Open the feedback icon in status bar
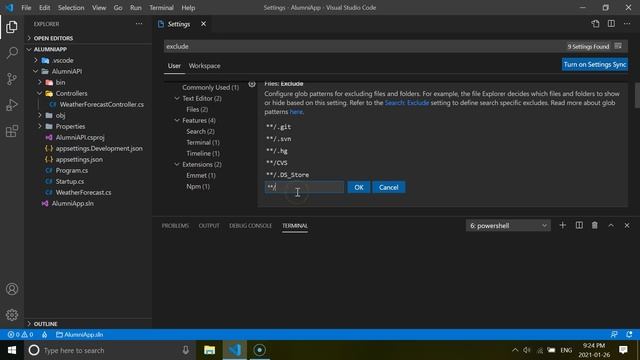Viewport: 640px width, 360px height. pyautogui.click(x=614, y=335)
